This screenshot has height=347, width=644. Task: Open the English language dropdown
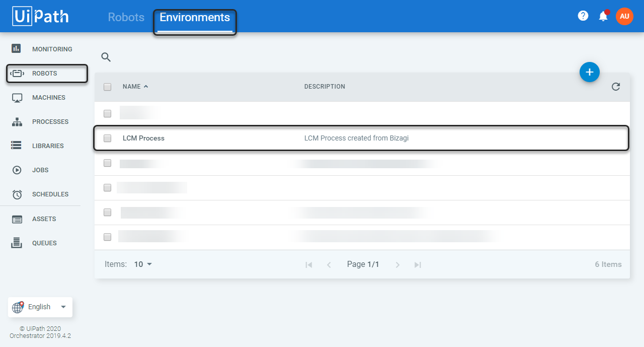[x=40, y=307]
